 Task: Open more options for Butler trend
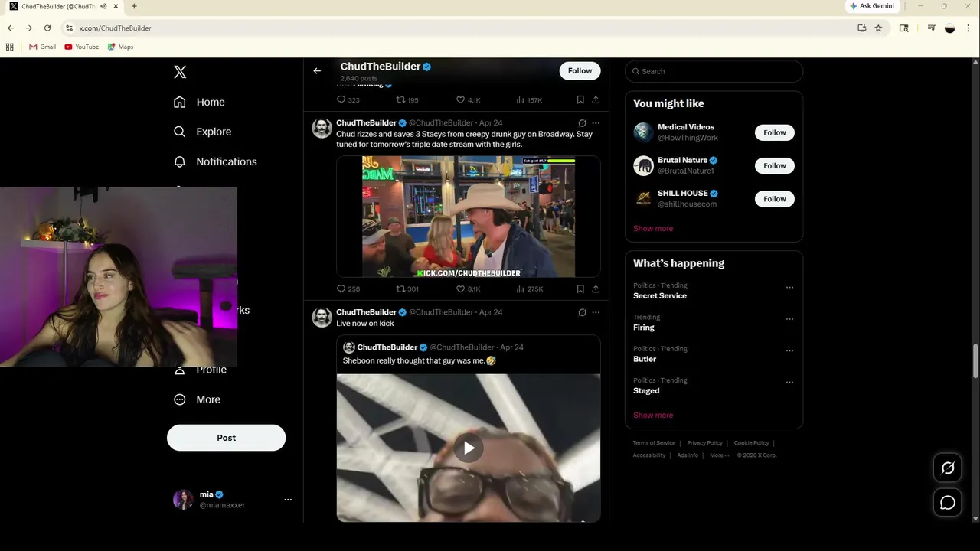(789, 351)
